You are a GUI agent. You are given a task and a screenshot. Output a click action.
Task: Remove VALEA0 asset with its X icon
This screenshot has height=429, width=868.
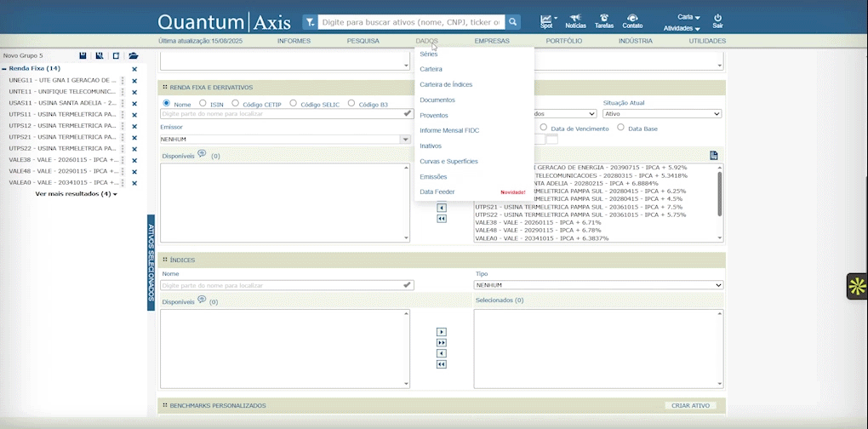coord(134,183)
